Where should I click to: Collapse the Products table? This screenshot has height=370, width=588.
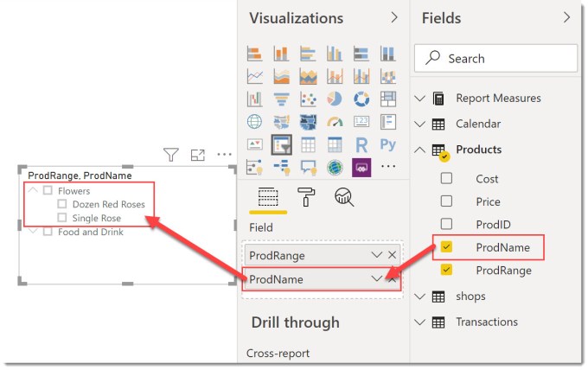pos(420,150)
